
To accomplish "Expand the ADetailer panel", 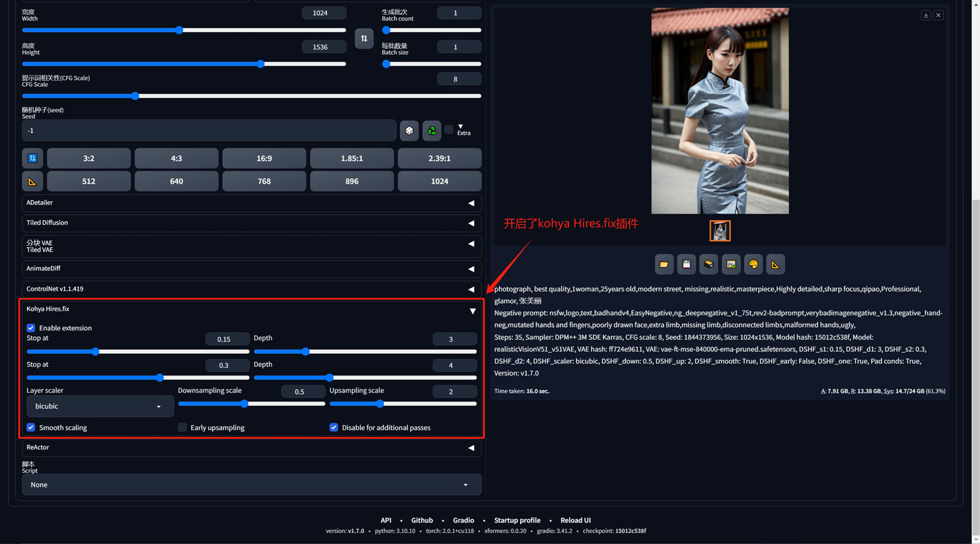I will tap(252, 203).
